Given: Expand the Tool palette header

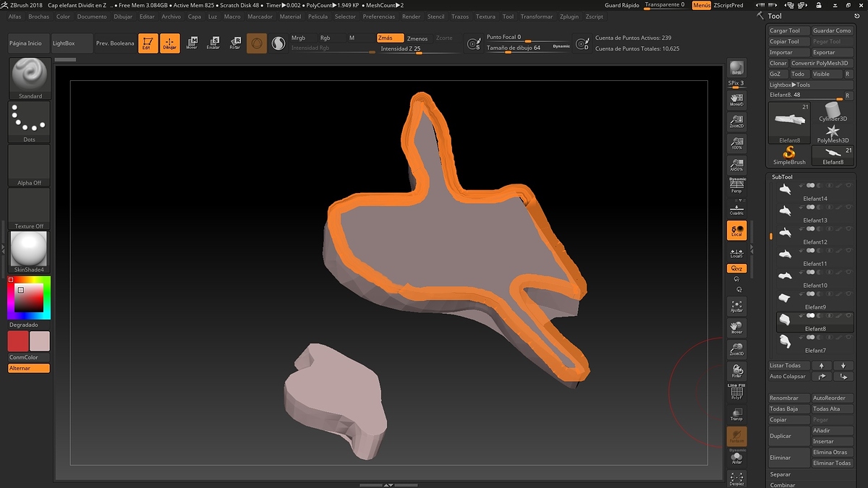Looking at the screenshot, I should [x=775, y=16].
